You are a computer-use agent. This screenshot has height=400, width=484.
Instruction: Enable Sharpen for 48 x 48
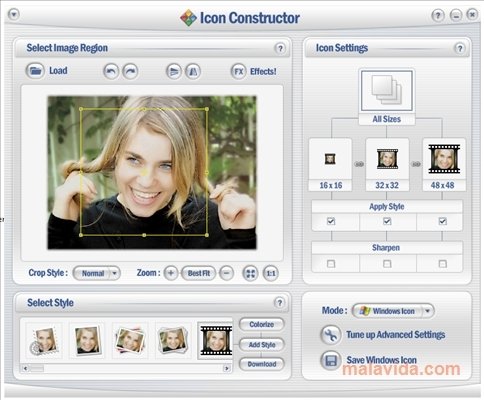pos(442,264)
